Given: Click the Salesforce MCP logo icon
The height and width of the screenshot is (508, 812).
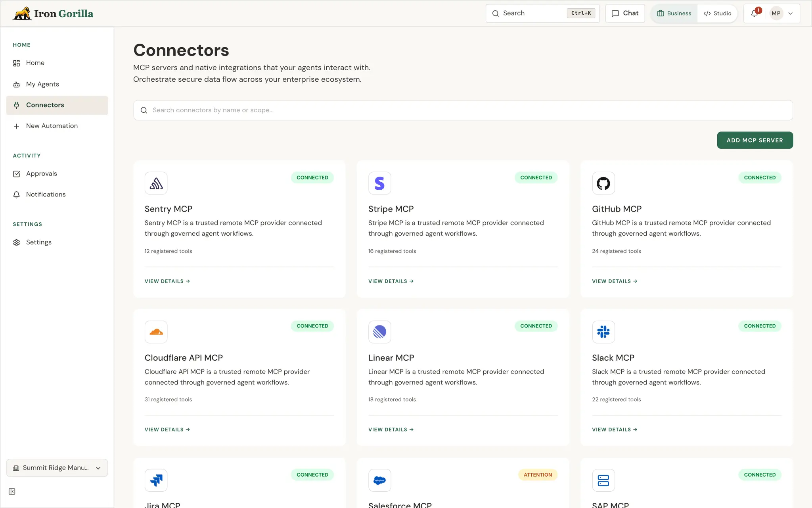Looking at the screenshot, I should (x=380, y=480).
